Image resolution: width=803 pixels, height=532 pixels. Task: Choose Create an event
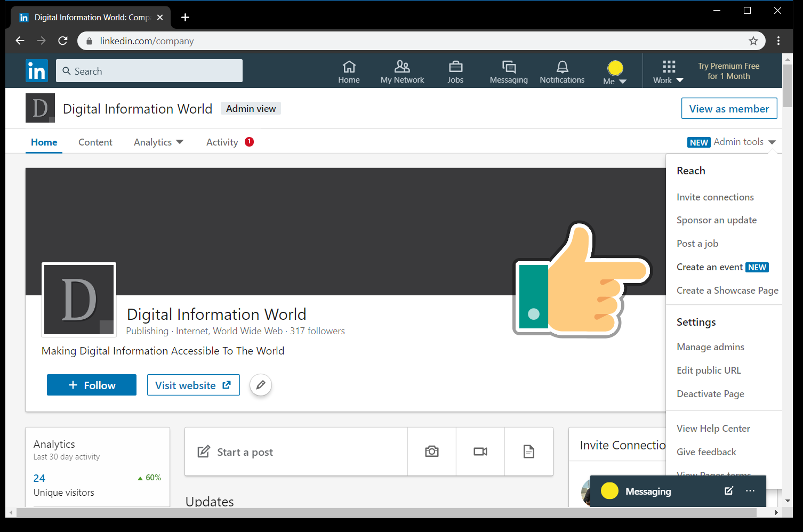pyautogui.click(x=710, y=267)
